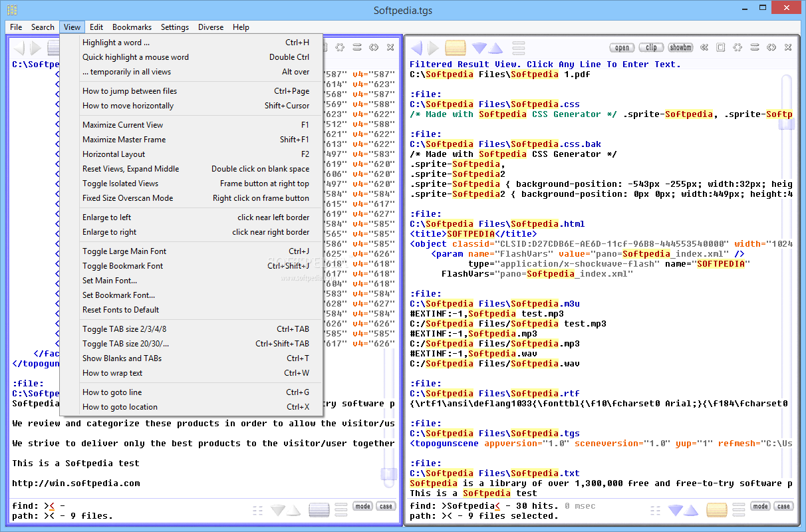This screenshot has width=806, height=532.
Task: Click the gray stacked-lines icon in right view toolbar
Action: point(519,48)
